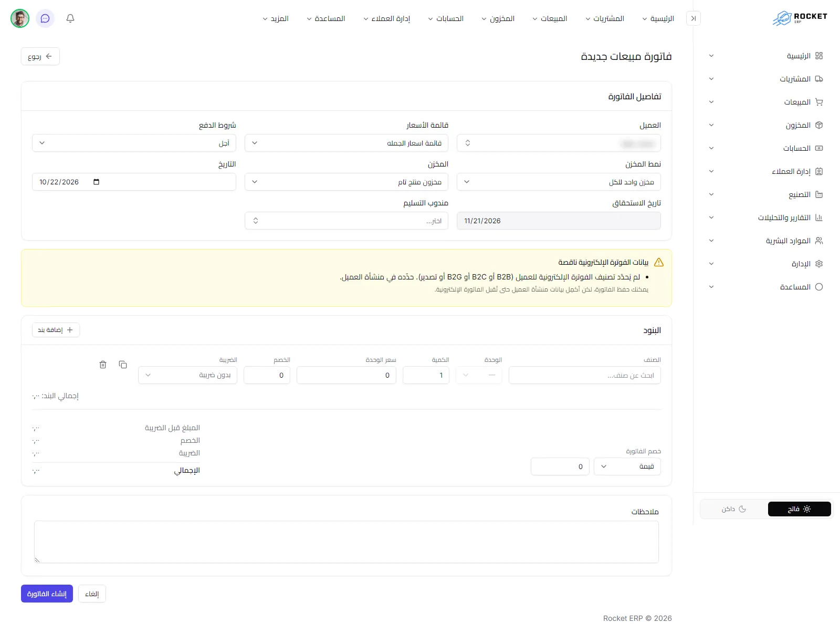This screenshot has width=840, height=634.
Task: Switch to light theme فاتح
Action: coord(799,509)
